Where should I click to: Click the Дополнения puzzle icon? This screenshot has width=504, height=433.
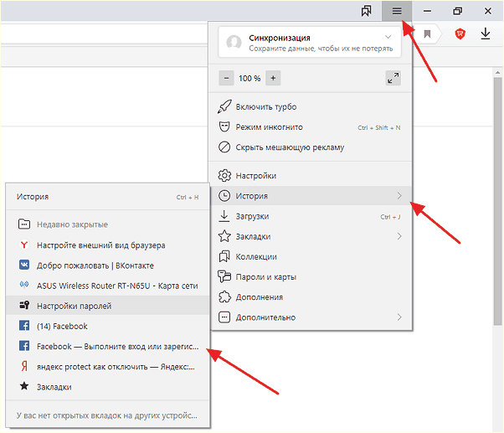[x=224, y=297]
